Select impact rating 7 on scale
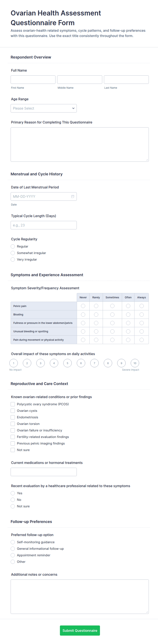 point(94,363)
